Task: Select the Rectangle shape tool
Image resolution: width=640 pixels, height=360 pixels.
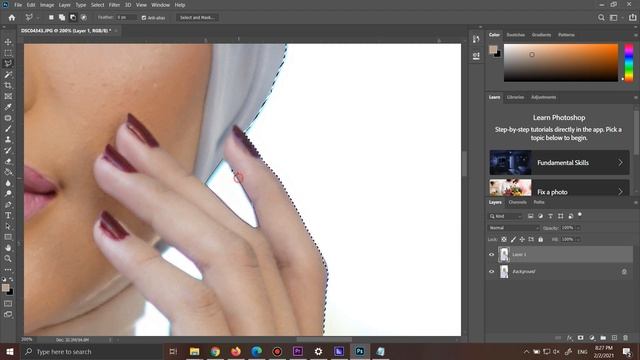Action: click(8, 237)
